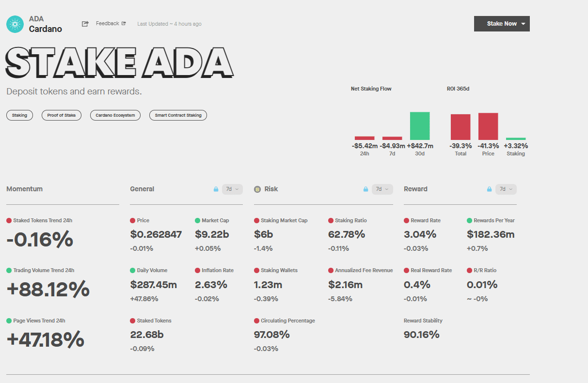Click the red dot beside Inflation Rate

tap(197, 271)
